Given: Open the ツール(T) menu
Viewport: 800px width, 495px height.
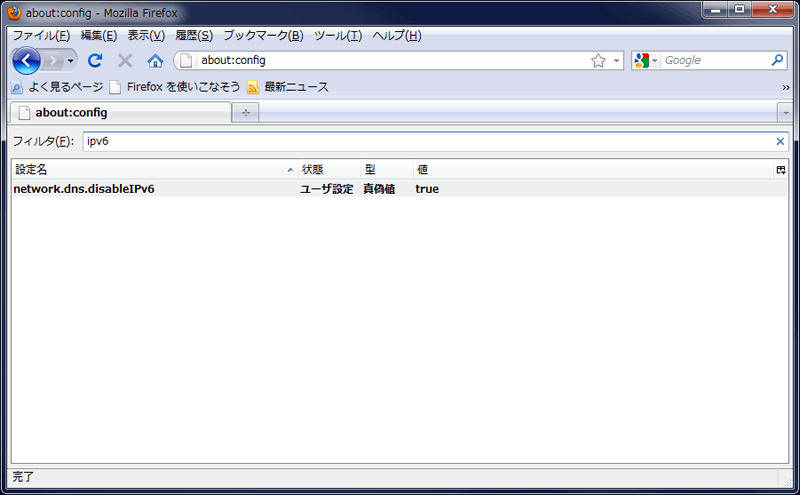Looking at the screenshot, I should pos(338,35).
